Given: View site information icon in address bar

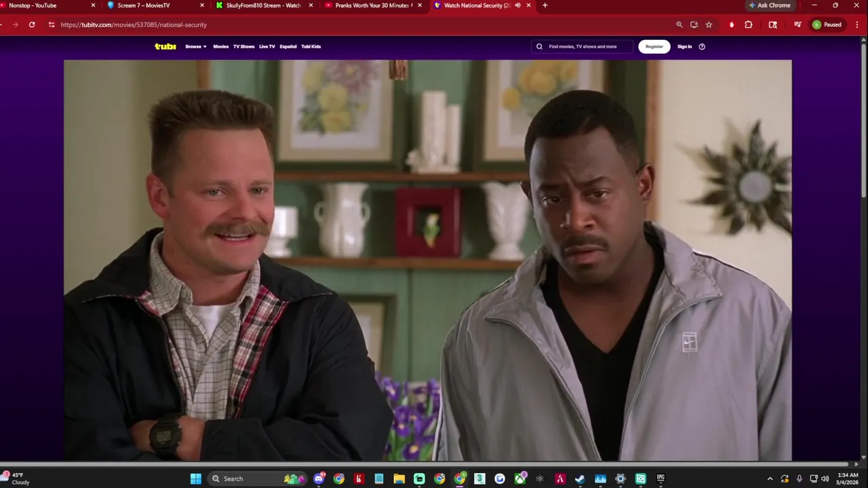Looking at the screenshot, I should 51,24.
